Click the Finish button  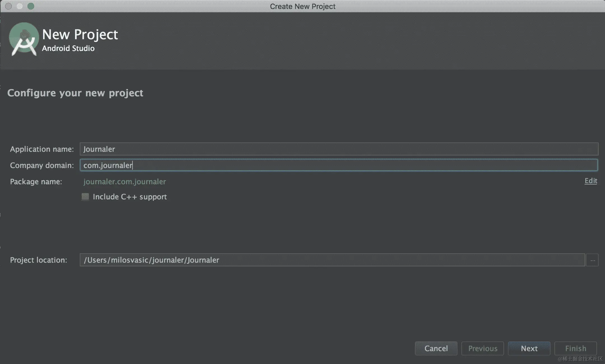click(x=576, y=348)
